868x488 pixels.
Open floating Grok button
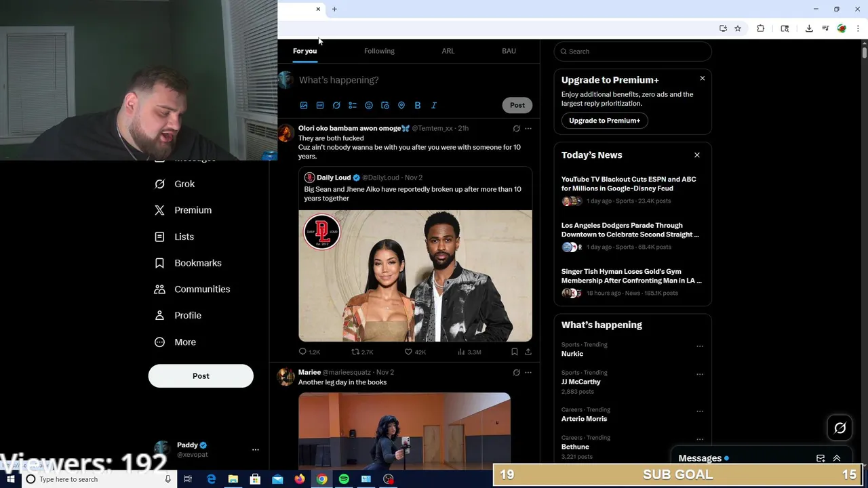tap(840, 428)
